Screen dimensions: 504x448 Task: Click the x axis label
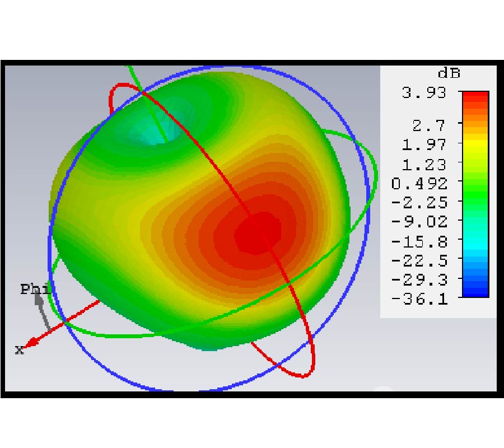[19, 350]
